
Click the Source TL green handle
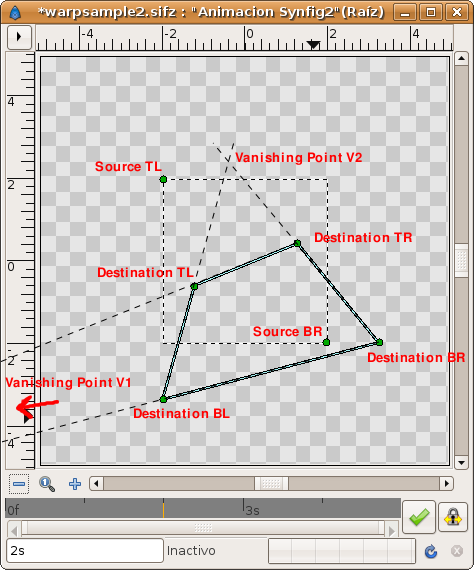tap(163, 179)
